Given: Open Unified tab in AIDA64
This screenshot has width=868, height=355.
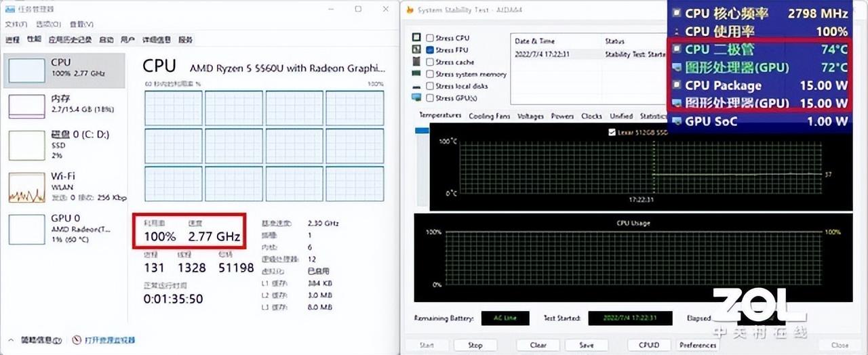Looking at the screenshot, I should pyautogui.click(x=621, y=117).
